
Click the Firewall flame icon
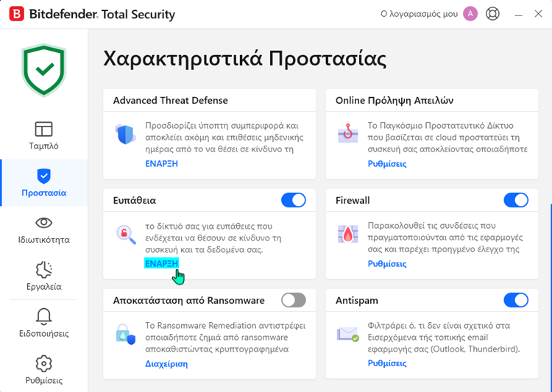[x=347, y=235]
